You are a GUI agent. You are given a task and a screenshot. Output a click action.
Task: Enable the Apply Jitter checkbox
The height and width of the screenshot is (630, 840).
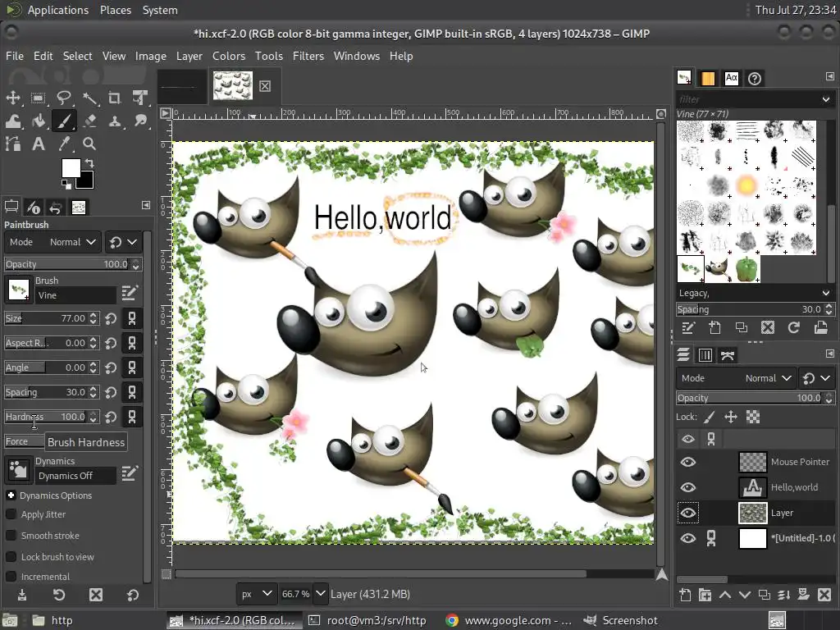tap(11, 514)
